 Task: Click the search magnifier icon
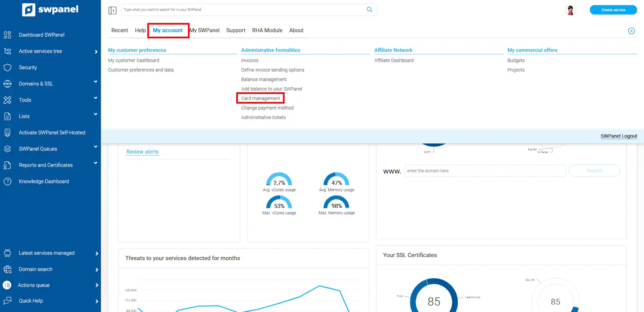tap(369, 10)
